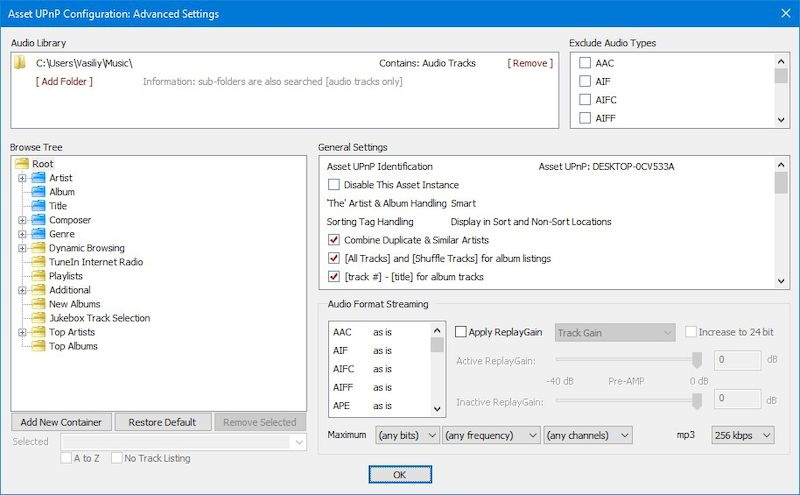Click Asset UPnP: DESKTOP-0CV533A identification value
This screenshot has height=495, width=800.
click(x=607, y=166)
